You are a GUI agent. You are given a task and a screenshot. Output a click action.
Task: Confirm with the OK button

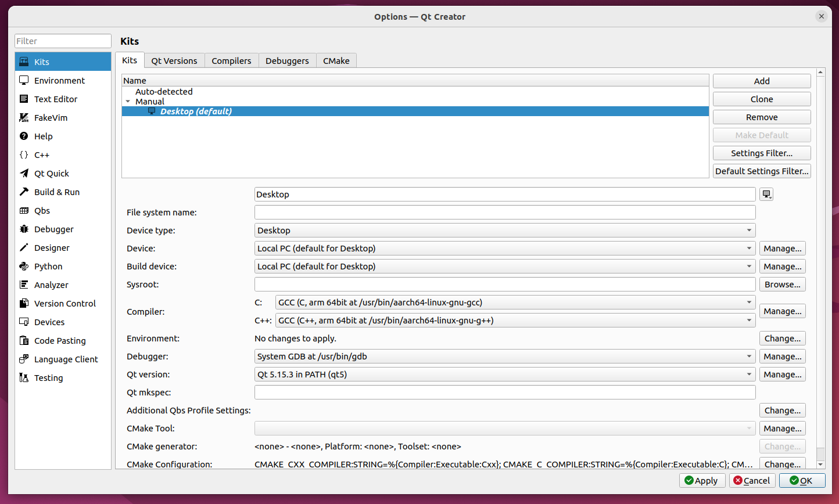(x=802, y=481)
